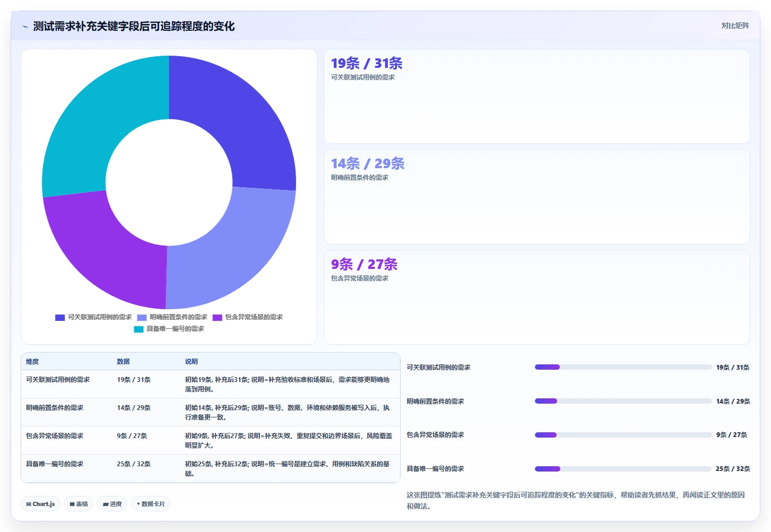Image resolution: width=771 pixels, height=532 pixels.
Task: Select table cell 25条 / 32条
Action: (134, 464)
